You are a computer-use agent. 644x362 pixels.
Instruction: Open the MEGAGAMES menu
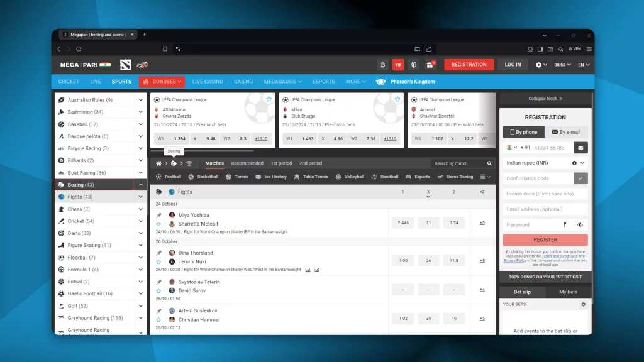(x=282, y=82)
